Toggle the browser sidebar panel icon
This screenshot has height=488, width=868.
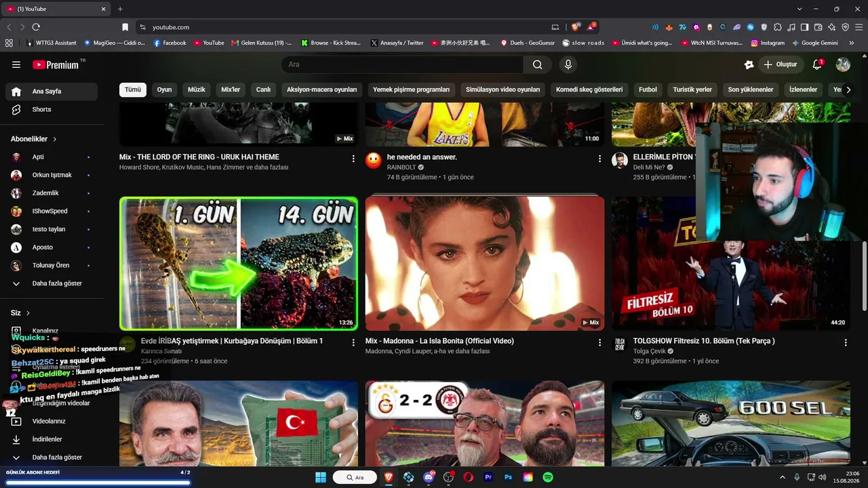805,27
